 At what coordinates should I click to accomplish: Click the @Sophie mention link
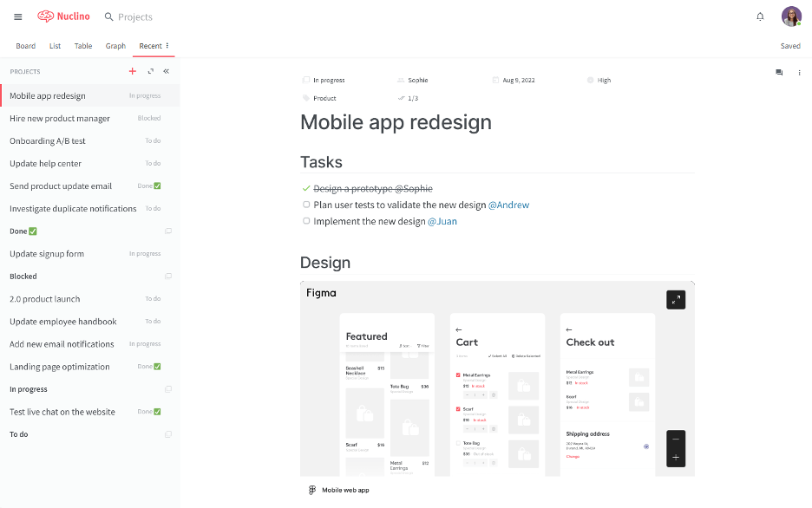(x=416, y=188)
